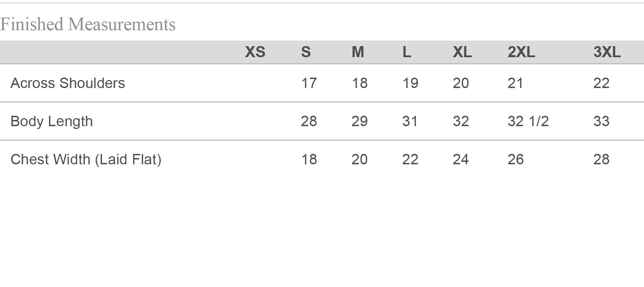The image size is (644, 287).
Task: Select Body Length value for size M
Action: (x=359, y=121)
